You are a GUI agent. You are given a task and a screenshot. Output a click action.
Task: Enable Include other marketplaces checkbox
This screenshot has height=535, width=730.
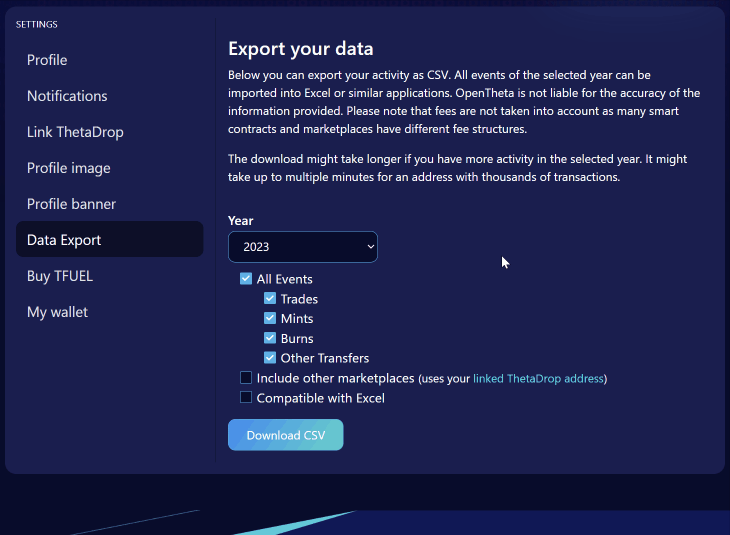tap(246, 378)
